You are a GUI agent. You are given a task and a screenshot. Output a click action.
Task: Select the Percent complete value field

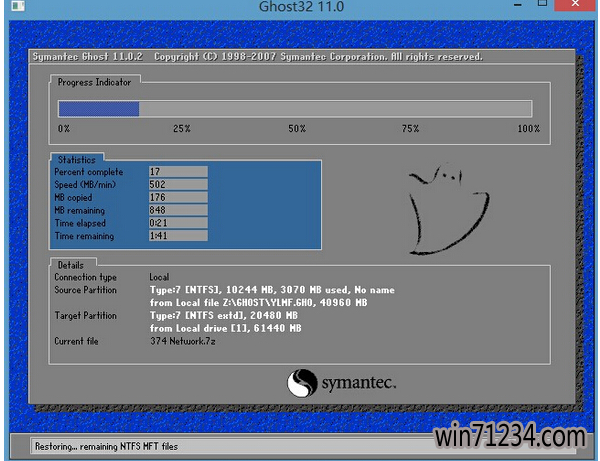tap(177, 172)
